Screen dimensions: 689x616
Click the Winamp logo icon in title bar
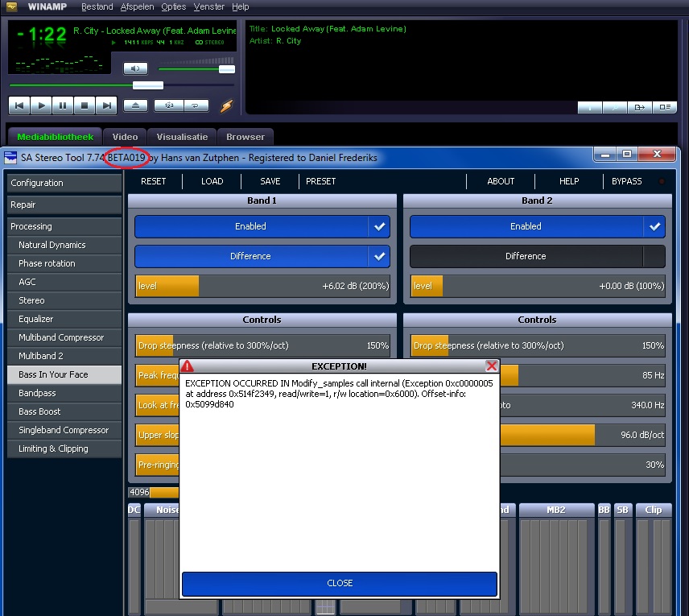(12, 6)
